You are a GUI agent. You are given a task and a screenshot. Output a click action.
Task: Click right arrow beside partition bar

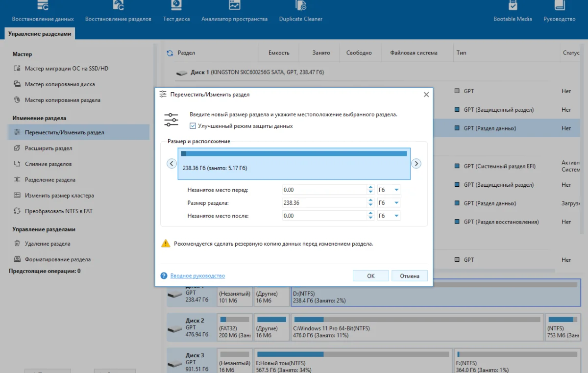416,164
